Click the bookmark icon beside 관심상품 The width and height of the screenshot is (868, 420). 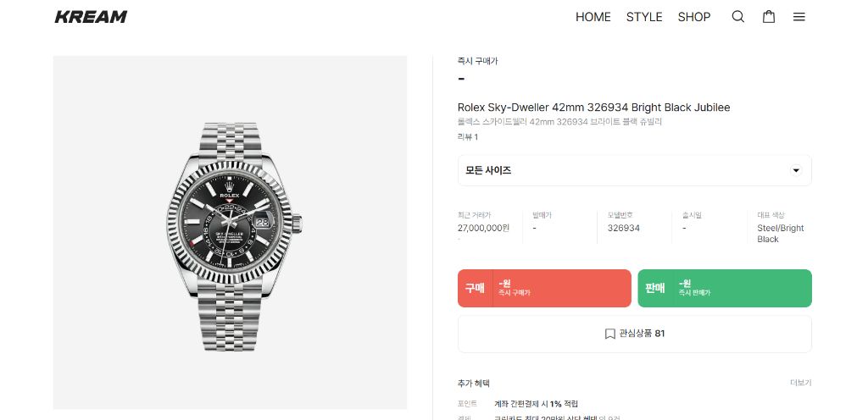(x=609, y=334)
